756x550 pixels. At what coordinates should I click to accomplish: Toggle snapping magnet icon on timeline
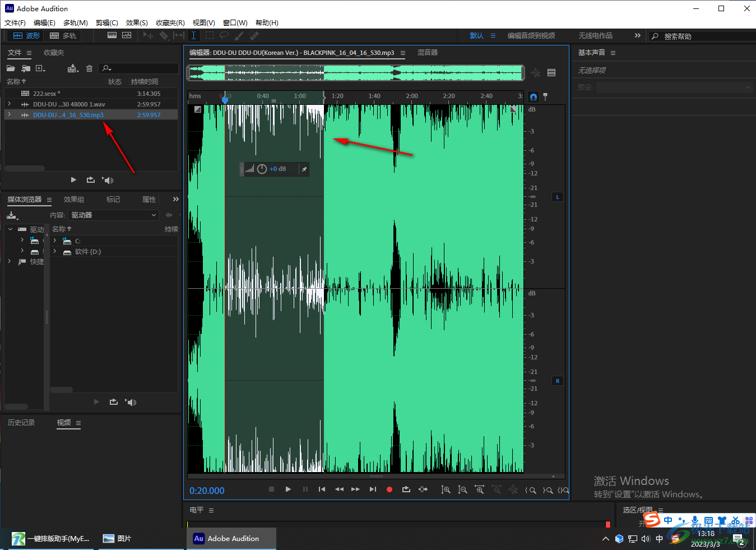tap(534, 97)
